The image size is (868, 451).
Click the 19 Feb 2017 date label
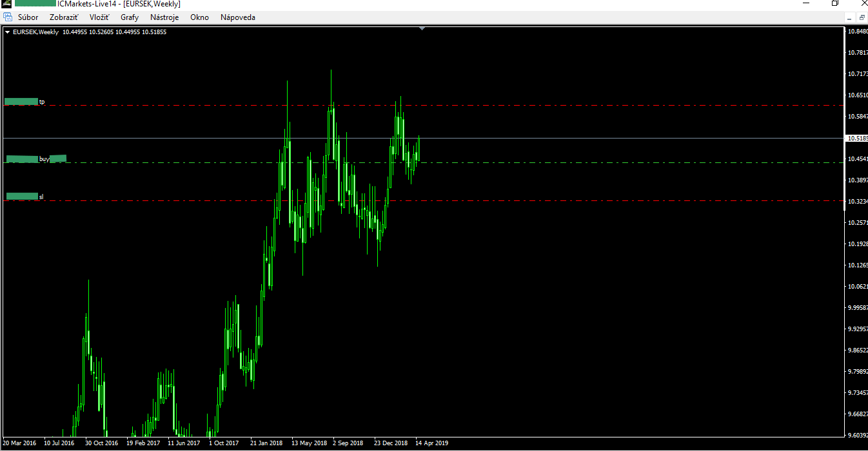pos(143,443)
